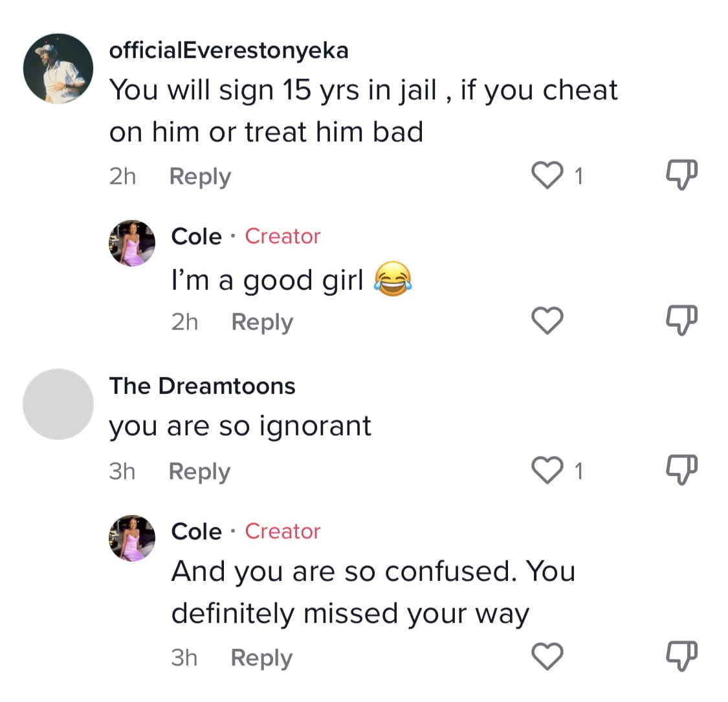
Task: Dislike Cole's 'I'm a good girl' reply
Action: (x=681, y=320)
